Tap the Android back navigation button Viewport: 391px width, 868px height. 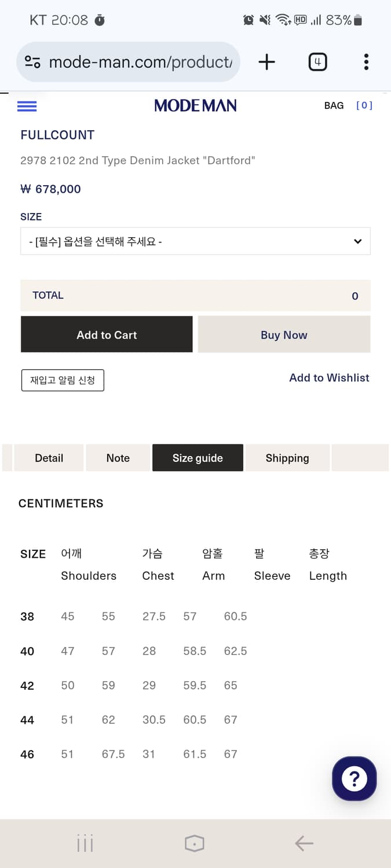tap(304, 843)
